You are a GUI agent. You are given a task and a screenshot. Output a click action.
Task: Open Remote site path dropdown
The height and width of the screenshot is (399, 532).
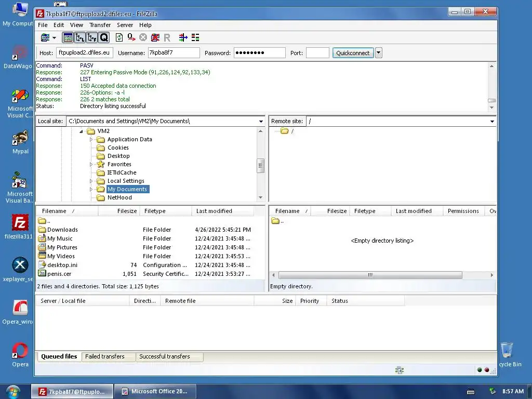click(492, 122)
